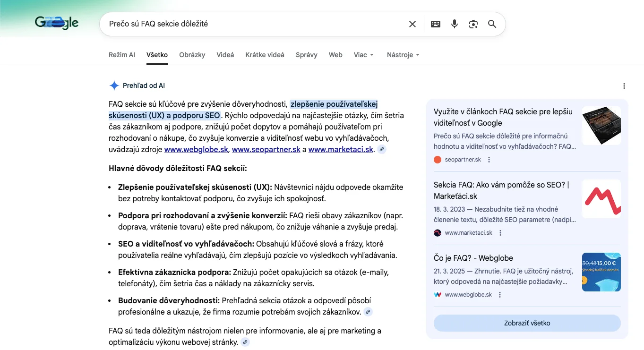Switch to Režim AI tab
644x350 pixels.
[121, 55]
